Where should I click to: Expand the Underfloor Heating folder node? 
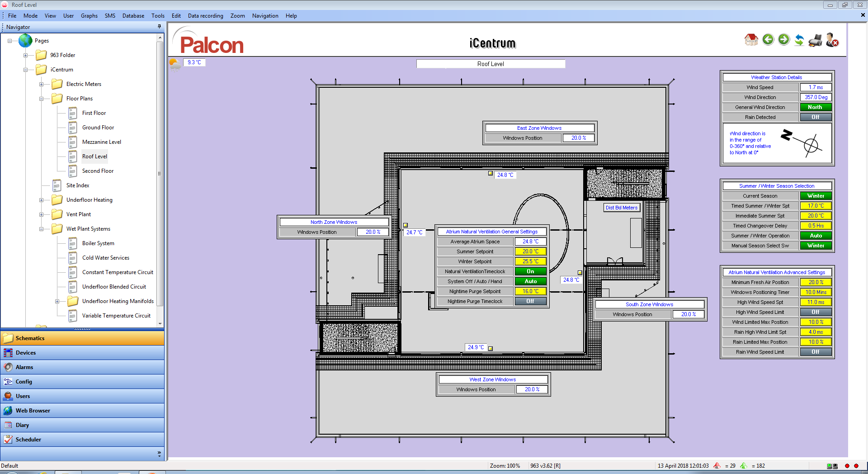click(x=42, y=200)
